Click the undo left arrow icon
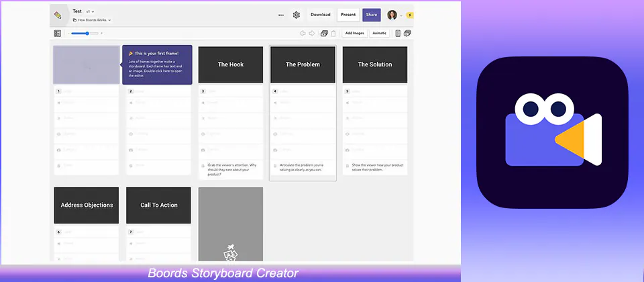This screenshot has height=282, width=644. click(x=303, y=34)
